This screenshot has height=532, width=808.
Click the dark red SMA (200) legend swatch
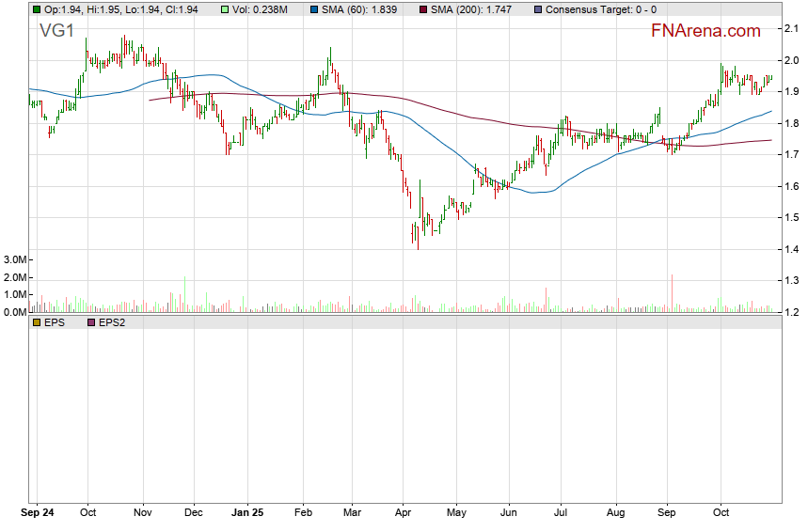[x=422, y=9]
